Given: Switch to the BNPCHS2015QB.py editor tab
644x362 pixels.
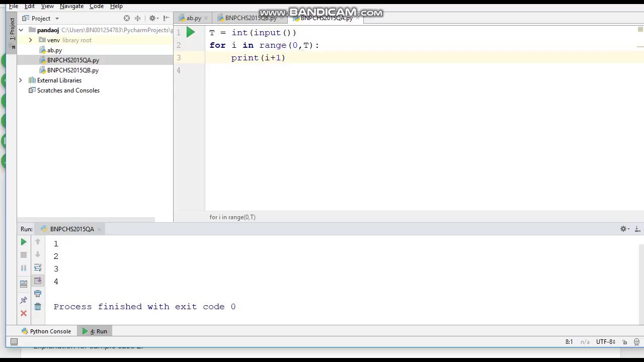Looking at the screenshot, I should [x=251, y=18].
